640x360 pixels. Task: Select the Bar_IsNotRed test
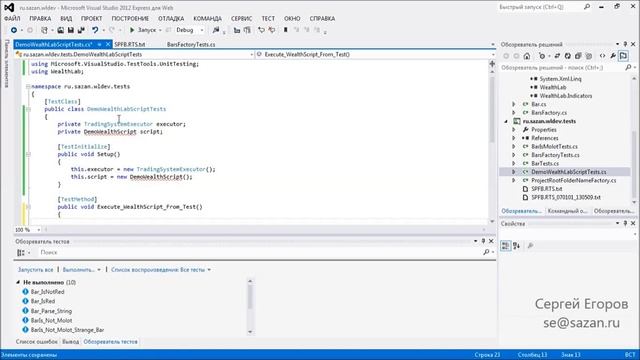point(47,292)
